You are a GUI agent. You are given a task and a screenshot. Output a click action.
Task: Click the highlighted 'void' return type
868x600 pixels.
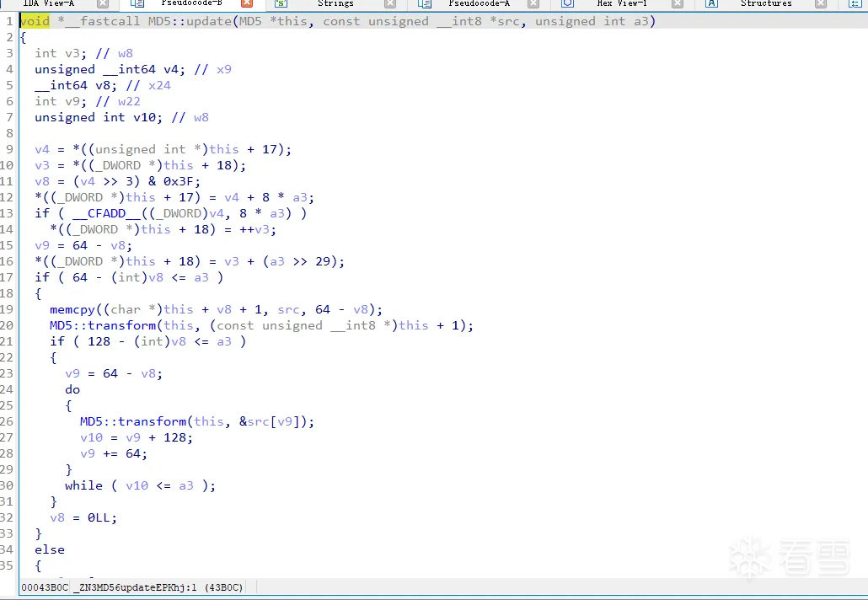pos(35,21)
